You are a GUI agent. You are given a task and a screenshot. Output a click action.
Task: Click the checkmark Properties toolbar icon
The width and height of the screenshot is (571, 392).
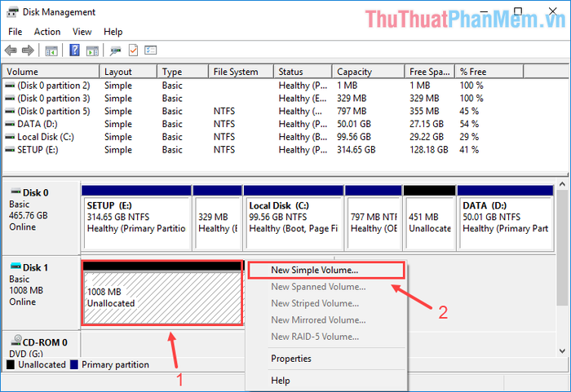(x=133, y=51)
